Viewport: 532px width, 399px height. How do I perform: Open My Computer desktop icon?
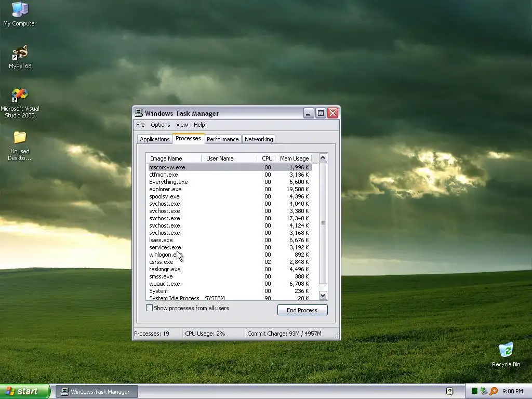coord(20,14)
